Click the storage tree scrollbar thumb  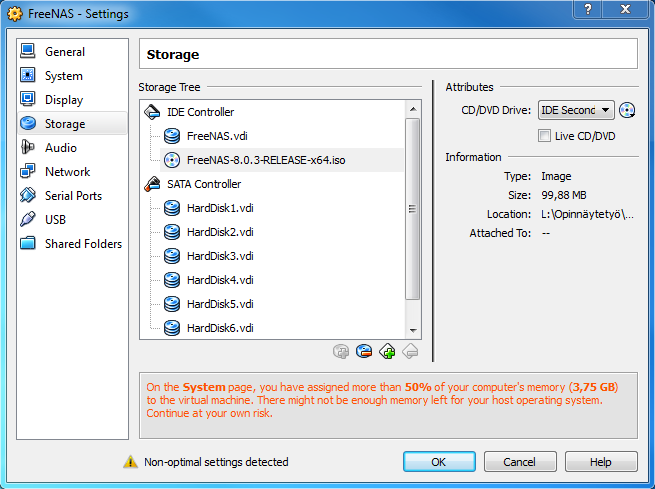click(x=413, y=209)
